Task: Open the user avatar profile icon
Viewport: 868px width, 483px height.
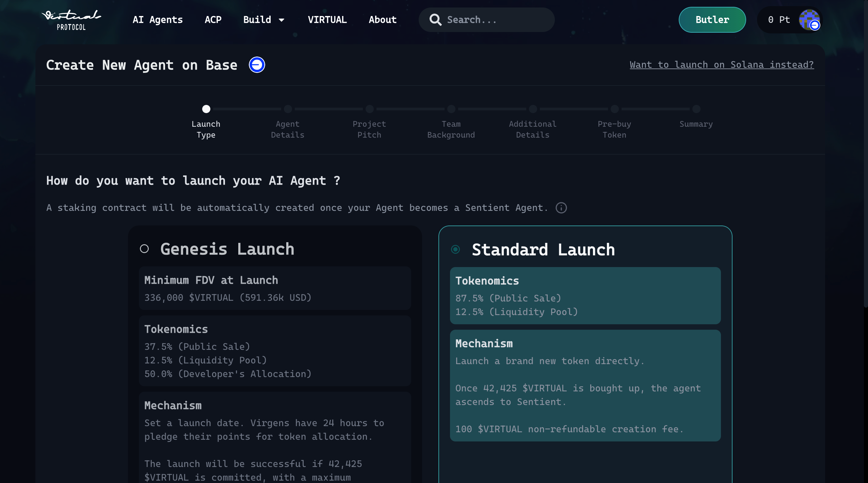Action: (x=809, y=20)
